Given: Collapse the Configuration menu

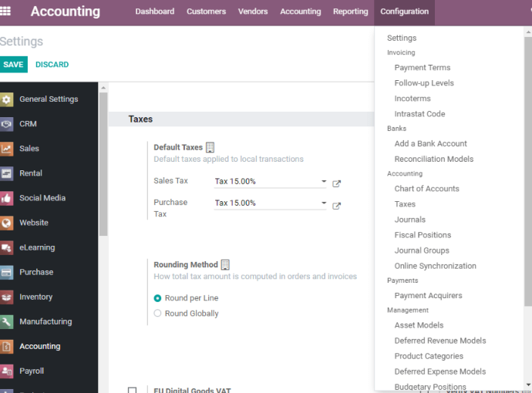Looking at the screenshot, I should coord(405,12).
